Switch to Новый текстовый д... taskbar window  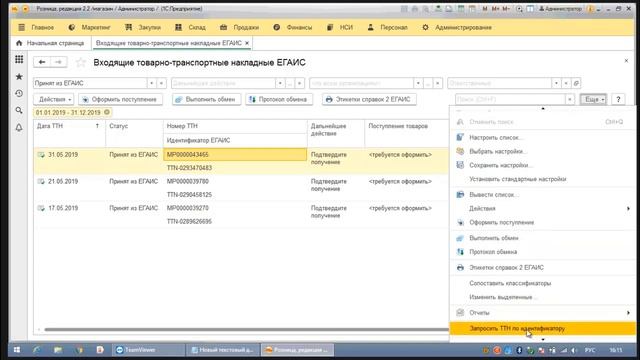pos(222,350)
